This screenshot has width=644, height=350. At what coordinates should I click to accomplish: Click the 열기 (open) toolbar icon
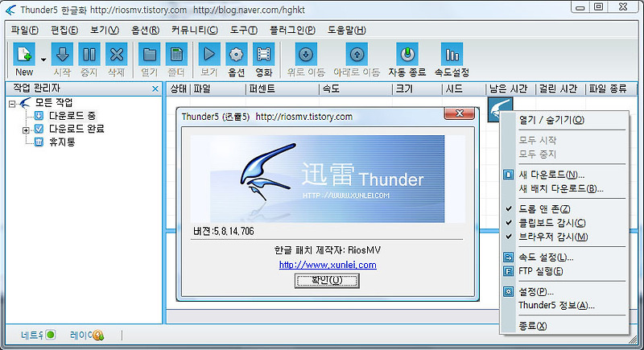coord(150,55)
